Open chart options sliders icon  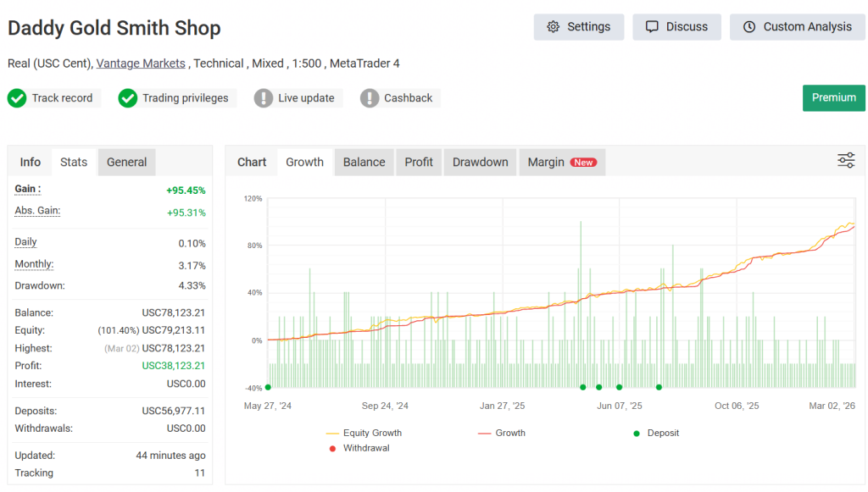pyautogui.click(x=846, y=161)
